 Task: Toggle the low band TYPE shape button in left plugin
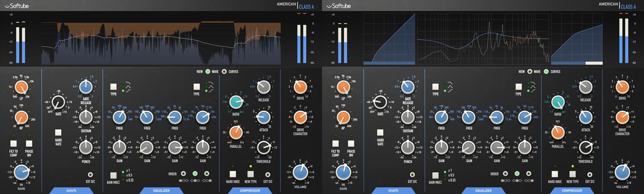pyautogui.click(x=114, y=87)
